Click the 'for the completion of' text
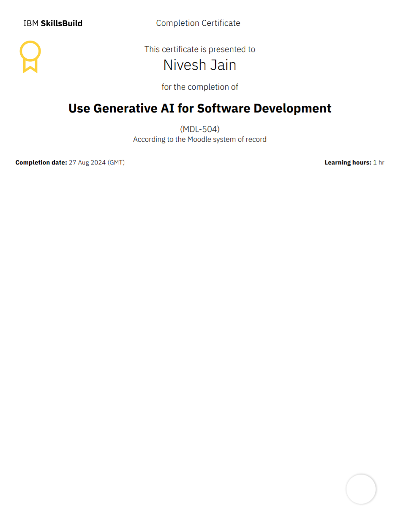Image resolution: width=406 pixels, height=532 pixels. click(x=199, y=87)
